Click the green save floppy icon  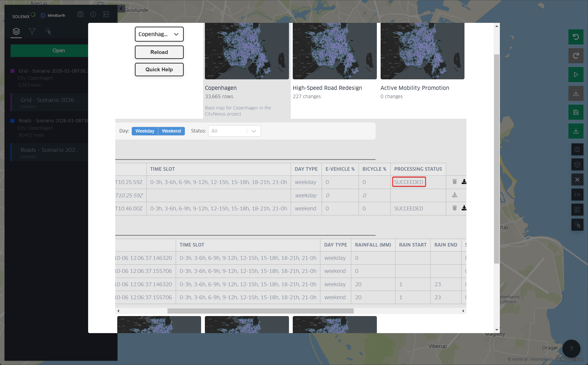(x=576, y=112)
